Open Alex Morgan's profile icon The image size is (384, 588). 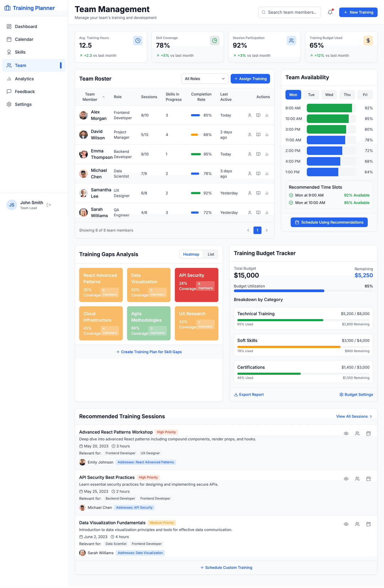coord(250,115)
